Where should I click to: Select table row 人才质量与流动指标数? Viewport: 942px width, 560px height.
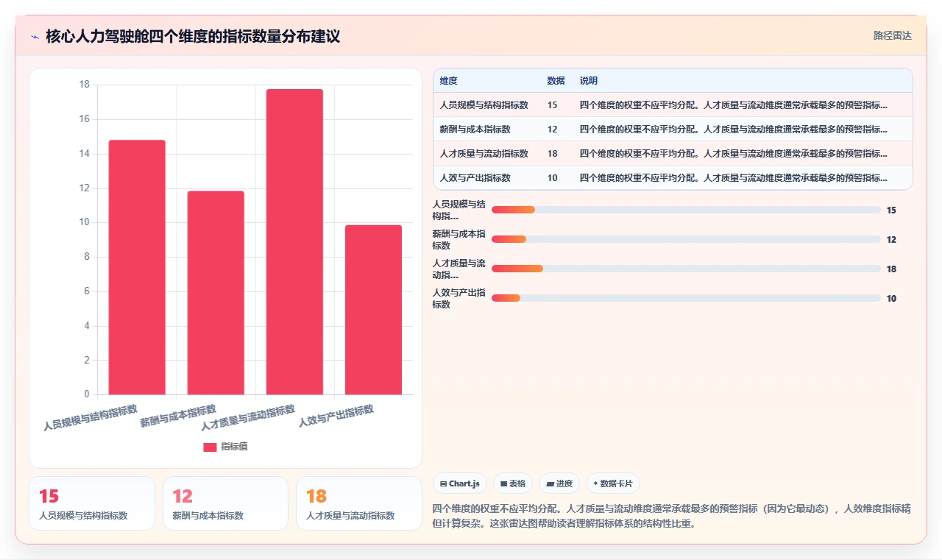[x=673, y=154]
